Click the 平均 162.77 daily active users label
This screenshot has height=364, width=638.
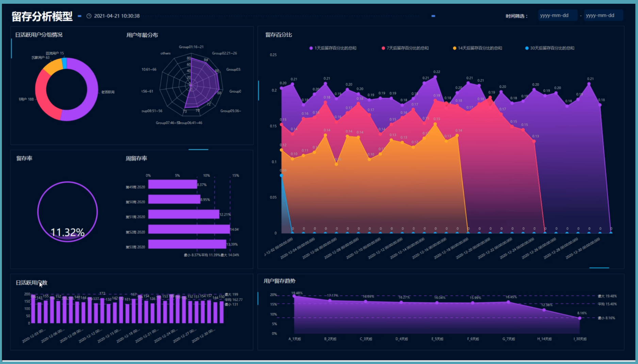[233, 300]
